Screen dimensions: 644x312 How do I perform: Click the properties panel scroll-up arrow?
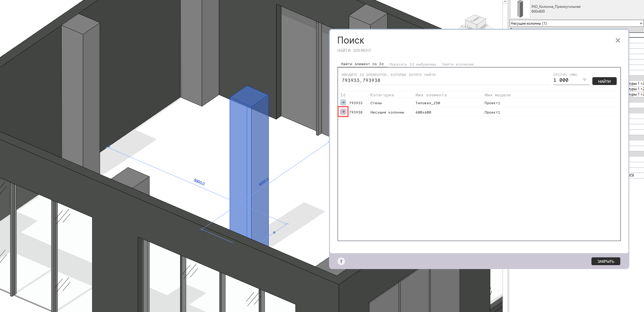point(505,2)
